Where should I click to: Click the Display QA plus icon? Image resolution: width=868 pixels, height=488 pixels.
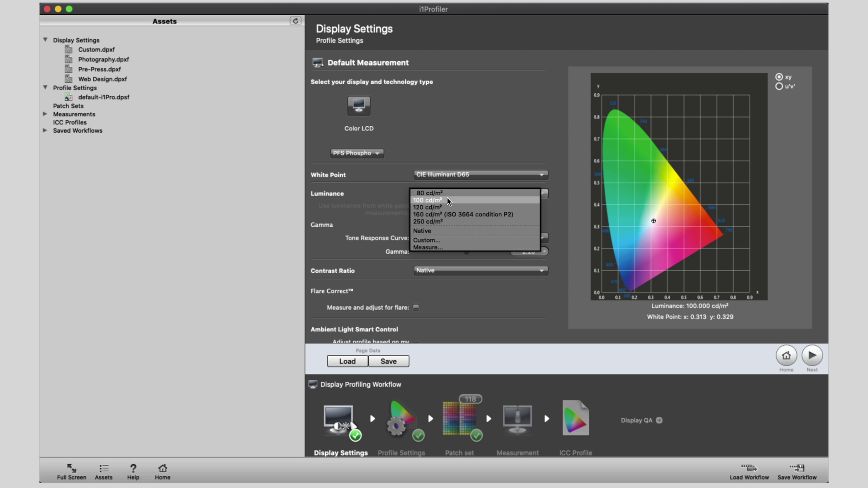click(659, 420)
